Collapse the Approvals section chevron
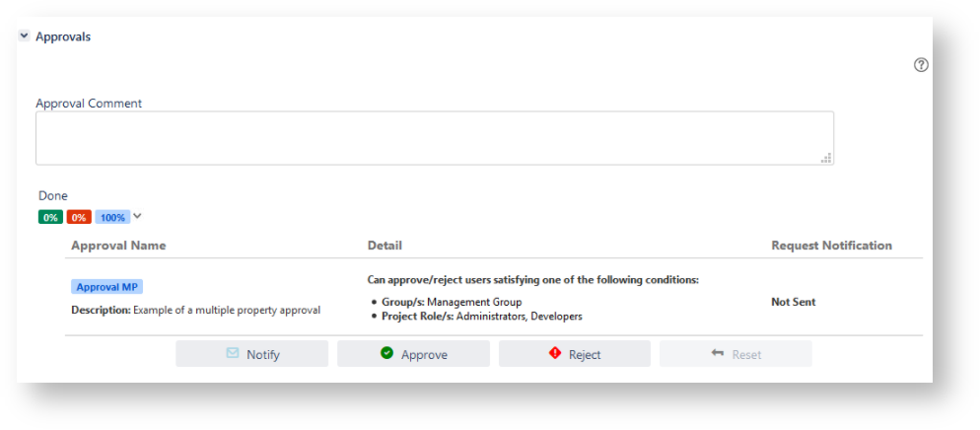This screenshot has height=430, width=980. pos(24,36)
